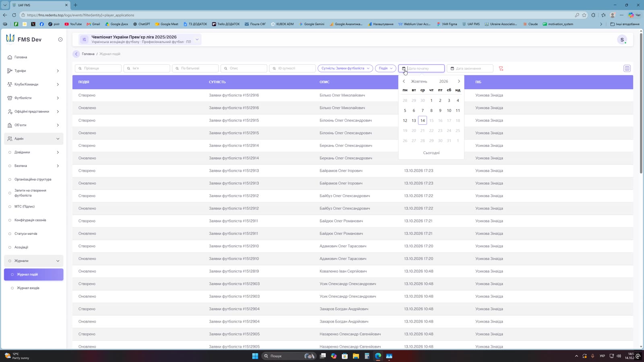Click the tournament list icon in header
Image resolution: width=644 pixels, height=362 pixels.
pyautogui.click(x=84, y=39)
